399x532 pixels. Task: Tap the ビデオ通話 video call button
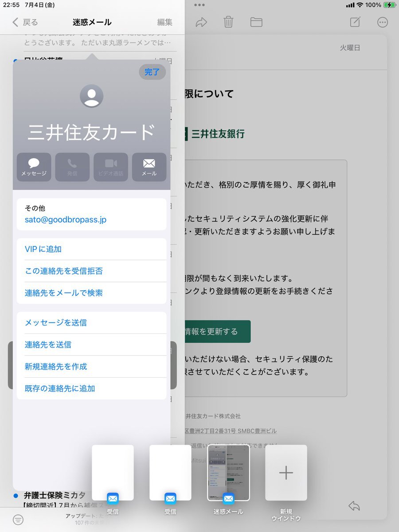pyautogui.click(x=111, y=167)
